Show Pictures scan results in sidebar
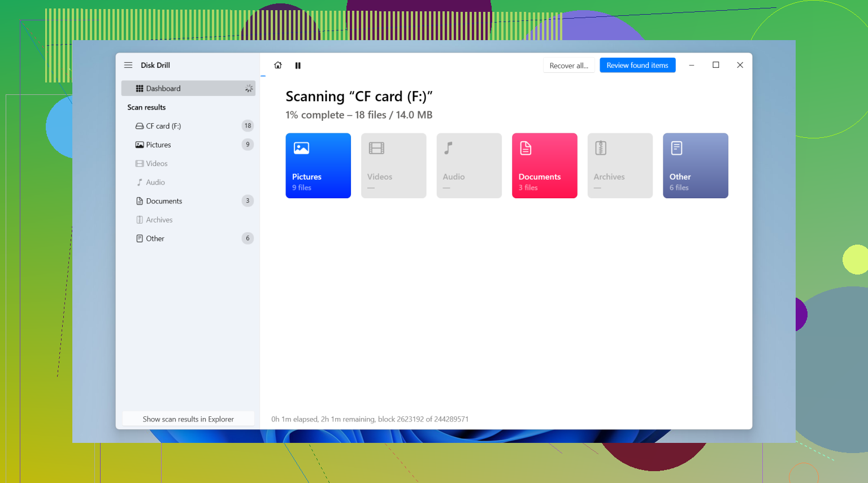The width and height of the screenshot is (868, 483). pos(188,145)
